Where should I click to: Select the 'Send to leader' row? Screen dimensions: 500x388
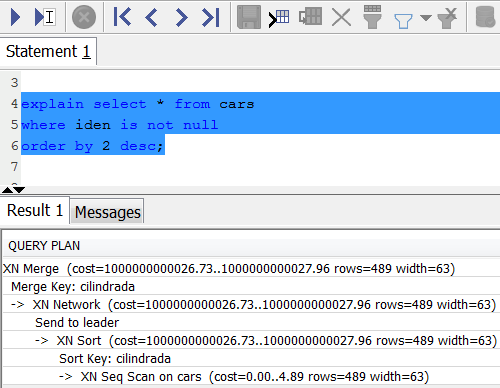(x=251, y=322)
